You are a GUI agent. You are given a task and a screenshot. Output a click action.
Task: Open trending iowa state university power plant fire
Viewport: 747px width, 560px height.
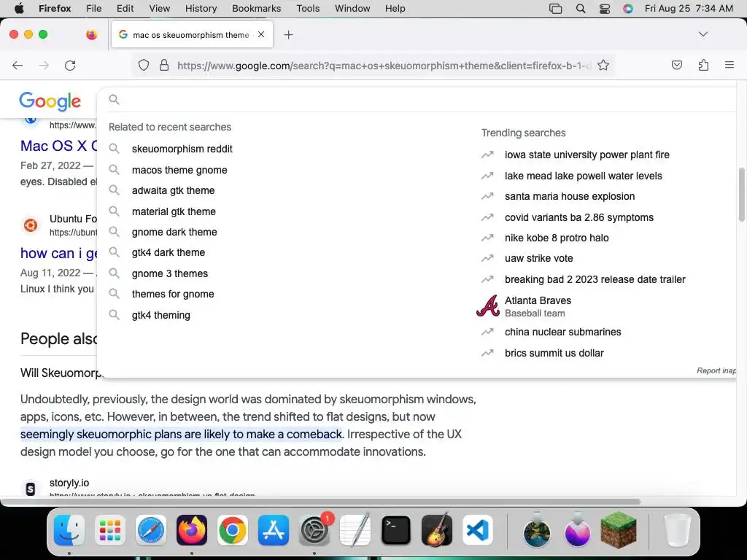(x=587, y=155)
